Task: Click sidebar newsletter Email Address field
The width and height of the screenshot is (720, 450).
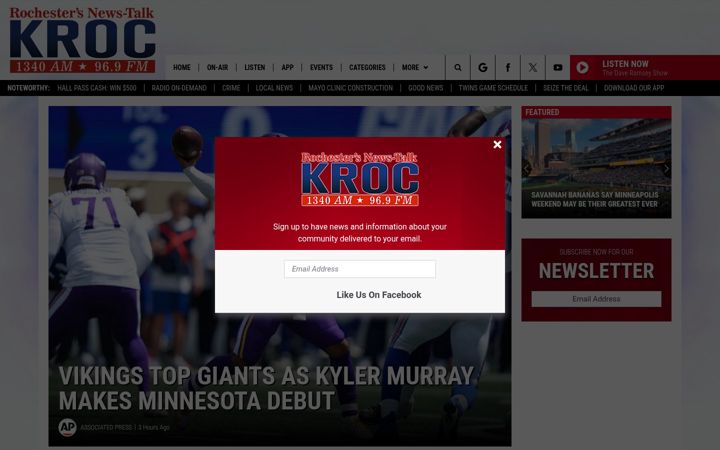Action: [596, 299]
